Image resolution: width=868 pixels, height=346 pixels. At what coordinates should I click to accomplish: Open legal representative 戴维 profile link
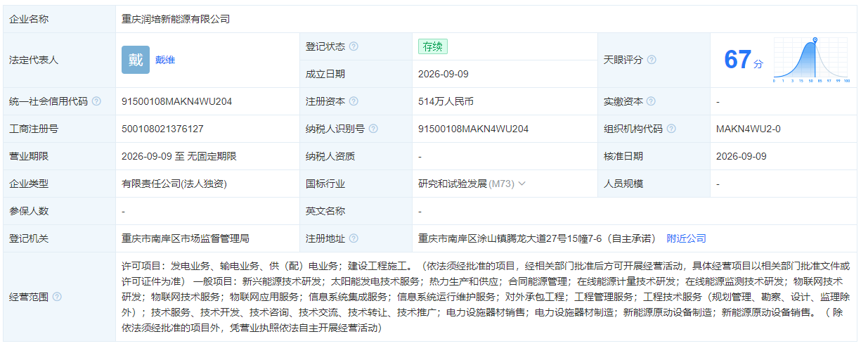click(165, 60)
